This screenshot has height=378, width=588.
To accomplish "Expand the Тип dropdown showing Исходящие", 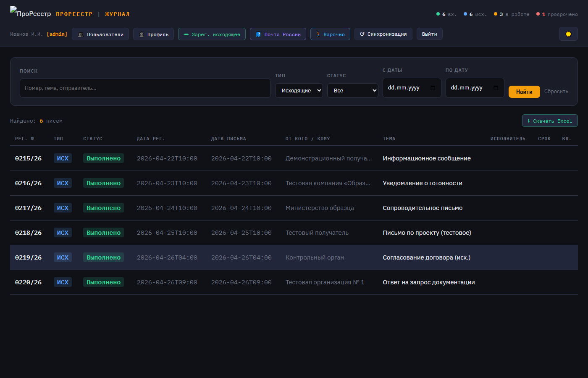I will pyautogui.click(x=299, y=91).
